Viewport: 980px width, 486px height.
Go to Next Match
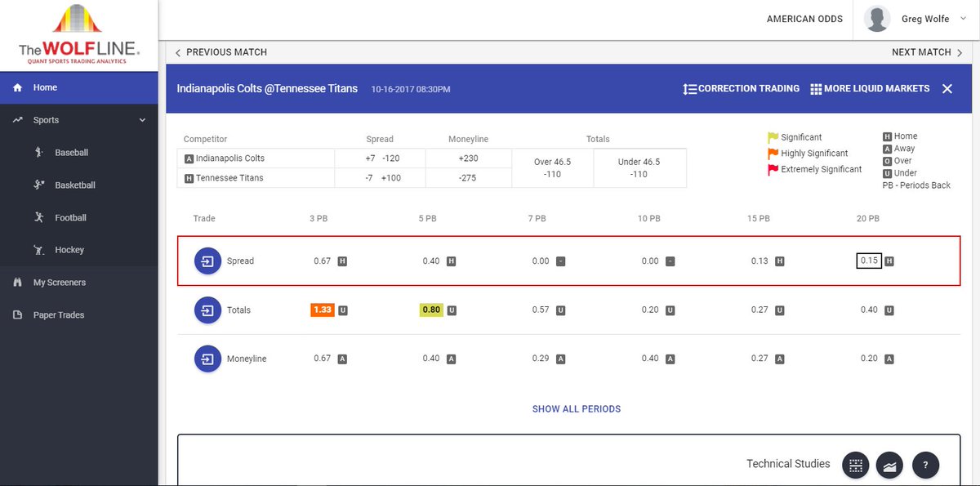[927, 52]
